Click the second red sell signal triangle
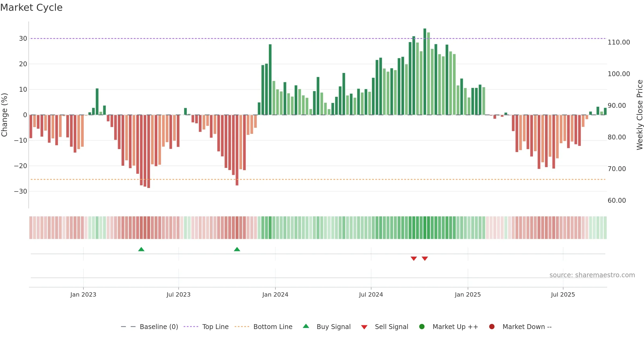Viewport: 644px width, 362px height. click(x=425, y=258)
